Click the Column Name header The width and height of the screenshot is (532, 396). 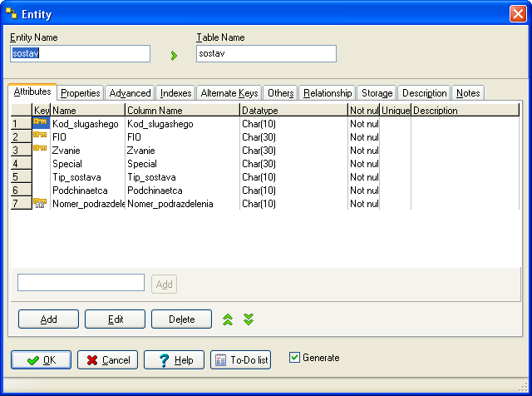[183, 111]
